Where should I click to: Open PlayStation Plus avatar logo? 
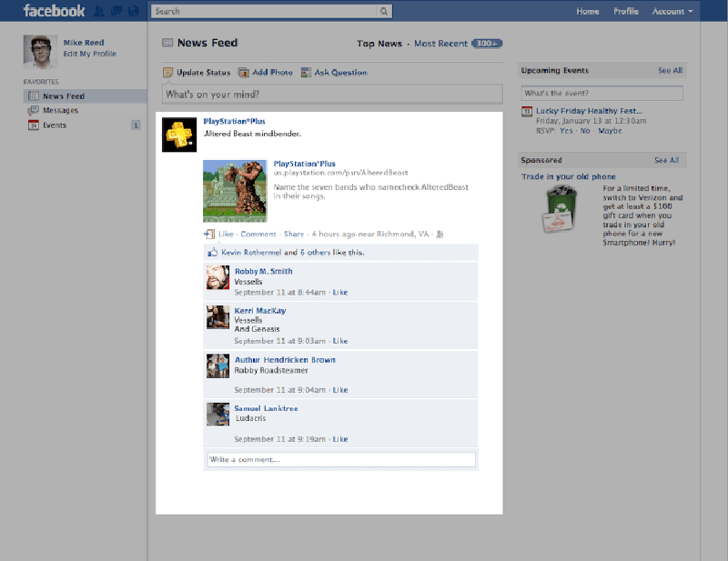click(179, 135)
